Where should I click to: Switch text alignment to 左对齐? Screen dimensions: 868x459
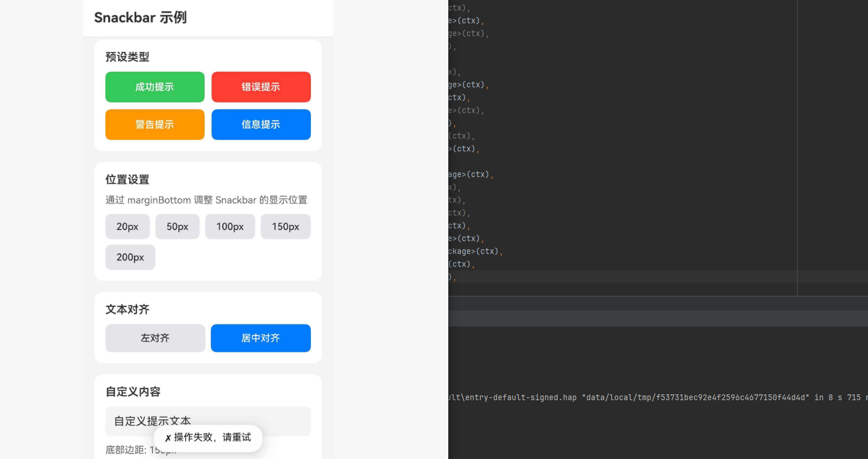pos(155,338)
